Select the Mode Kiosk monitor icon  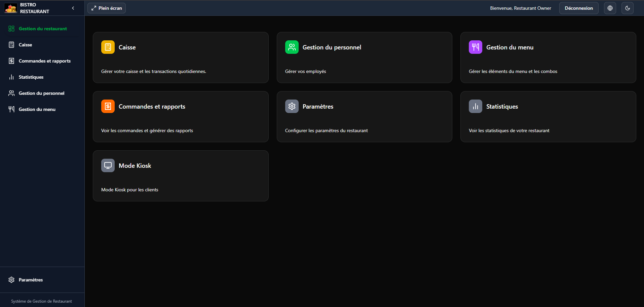pos(108,165)
